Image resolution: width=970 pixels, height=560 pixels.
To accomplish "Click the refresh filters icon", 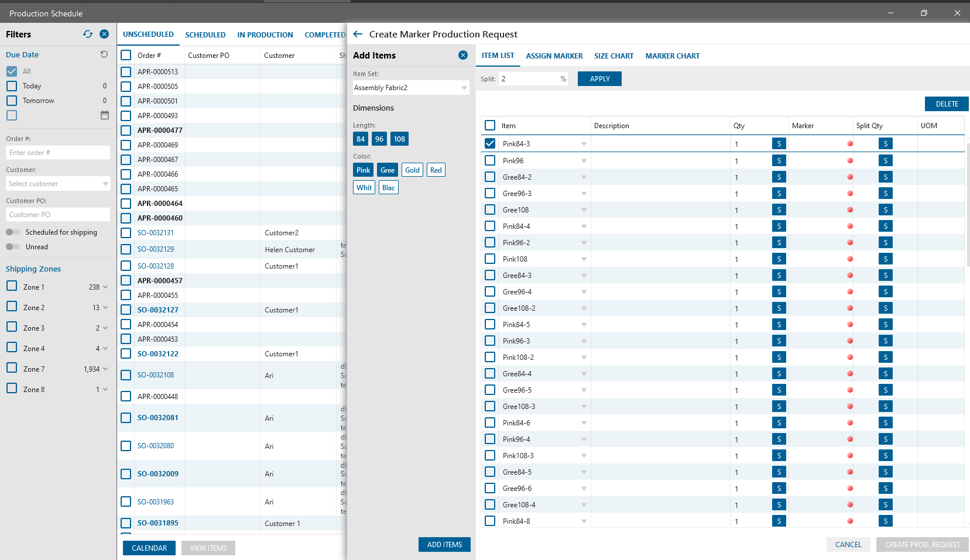I will coord(88,34).
